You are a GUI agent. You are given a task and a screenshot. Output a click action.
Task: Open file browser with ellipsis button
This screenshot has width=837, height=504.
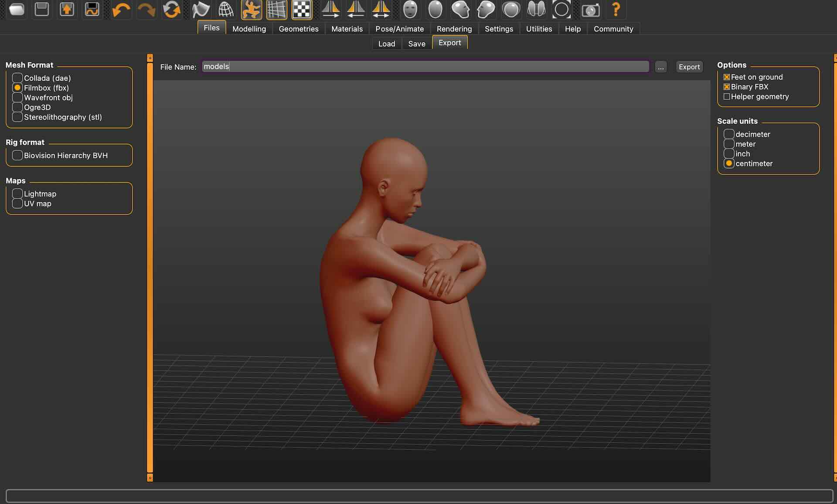point(660,67)
